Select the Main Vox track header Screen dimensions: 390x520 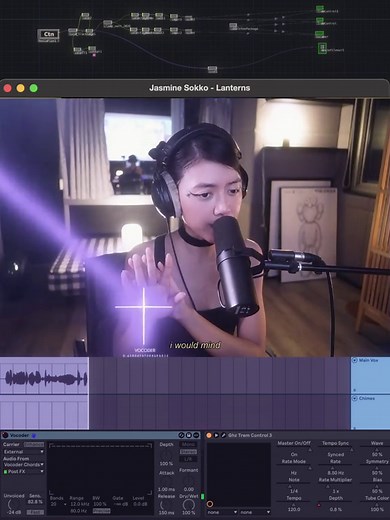[x=370, y=375]
